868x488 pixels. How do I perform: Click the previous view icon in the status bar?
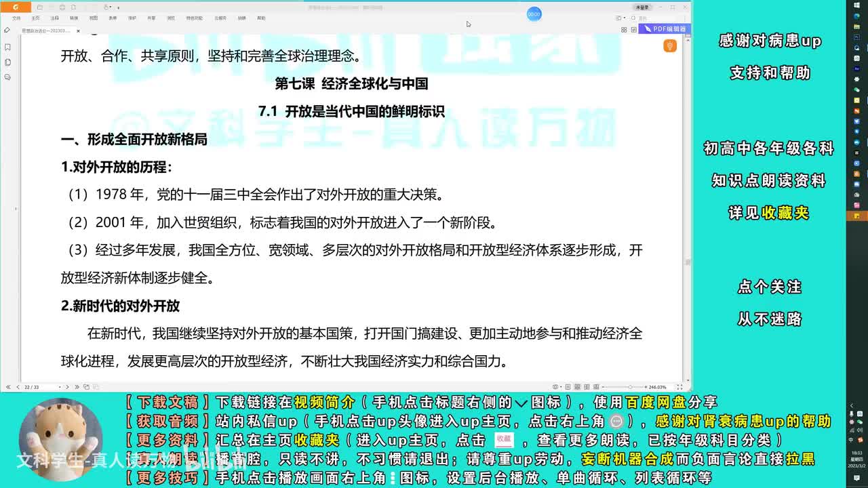pos(86,387)
